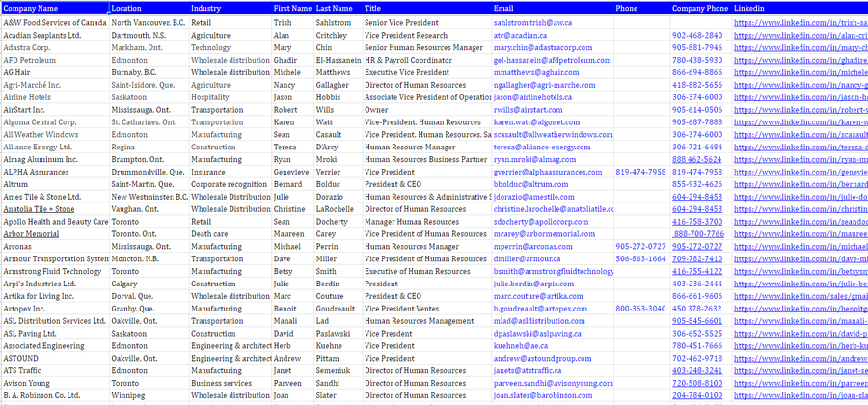Open LinkedIn link in Avison Young row
The width and height of the screenshot is (868, 405).
(800, 384)
